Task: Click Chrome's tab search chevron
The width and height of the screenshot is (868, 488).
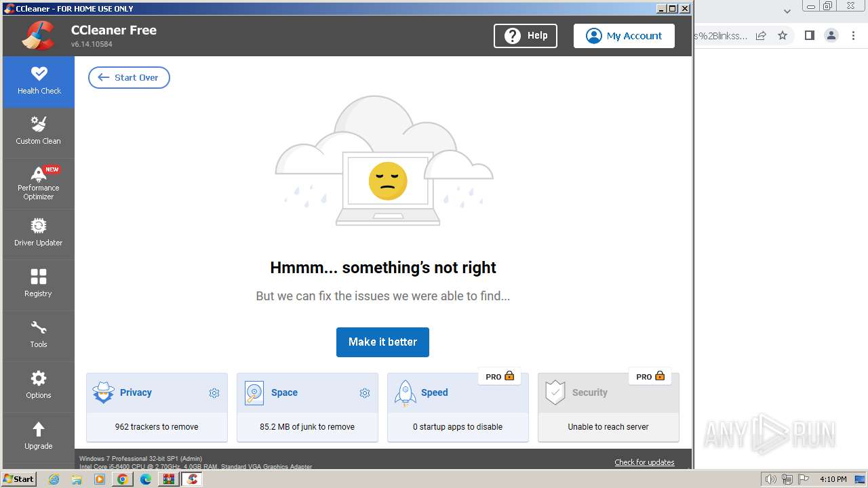Action: coord(787,11)
